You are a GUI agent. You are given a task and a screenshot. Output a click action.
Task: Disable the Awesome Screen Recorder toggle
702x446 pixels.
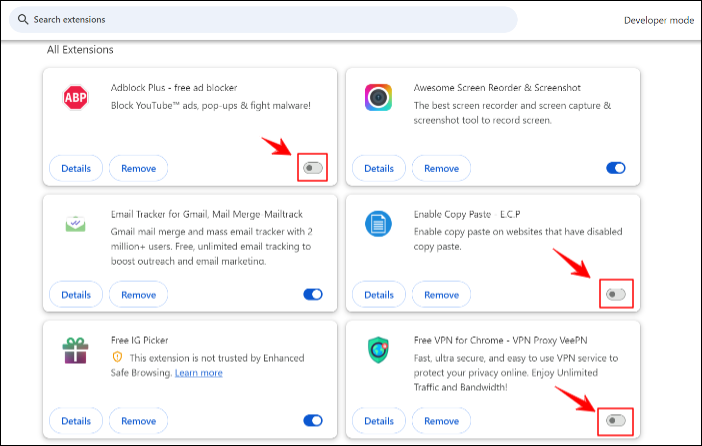pos(616,168)
